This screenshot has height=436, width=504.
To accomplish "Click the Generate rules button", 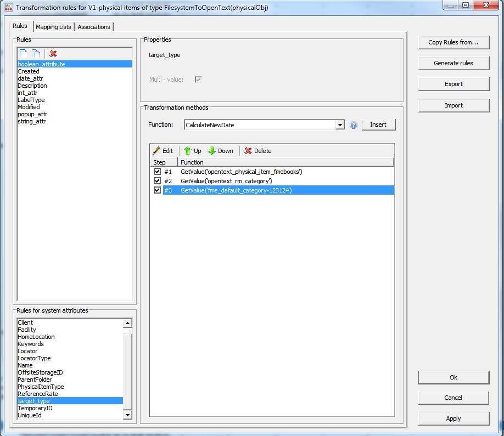I will point(453,63).
